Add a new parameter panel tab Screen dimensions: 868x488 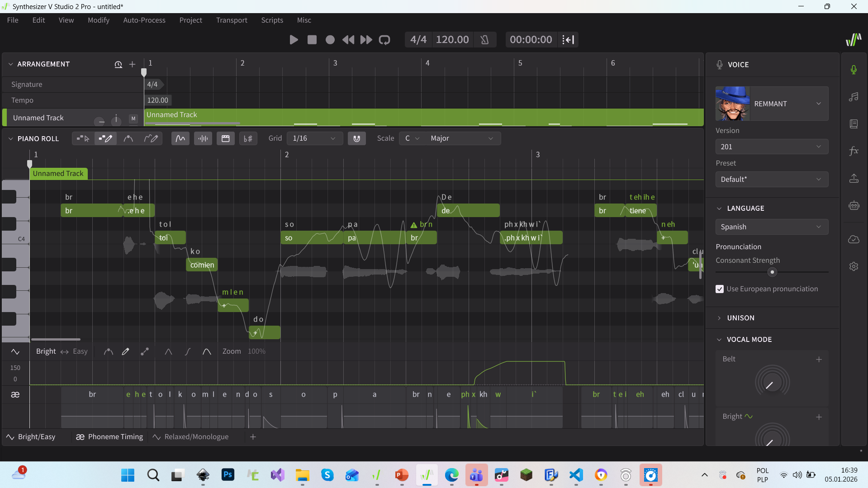(253, 437)
